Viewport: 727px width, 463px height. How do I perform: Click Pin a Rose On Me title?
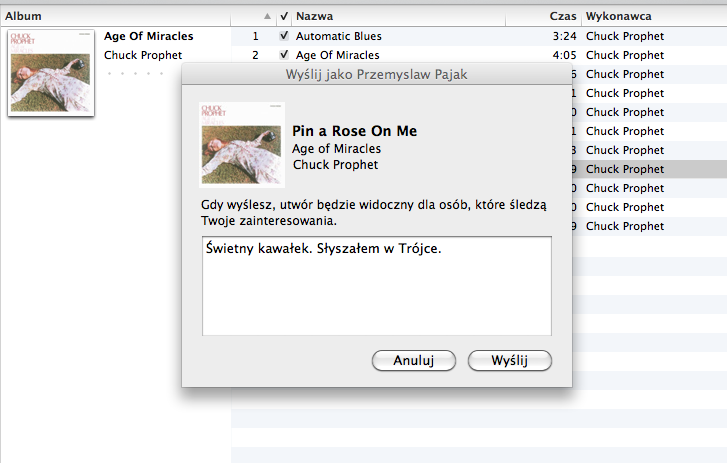[x=355, y=131]
